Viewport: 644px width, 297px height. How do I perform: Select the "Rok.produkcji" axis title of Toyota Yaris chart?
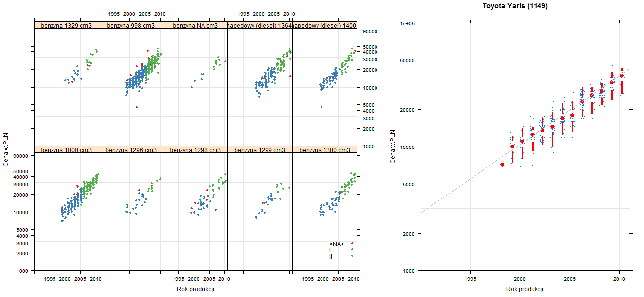(x=525, y=289)
